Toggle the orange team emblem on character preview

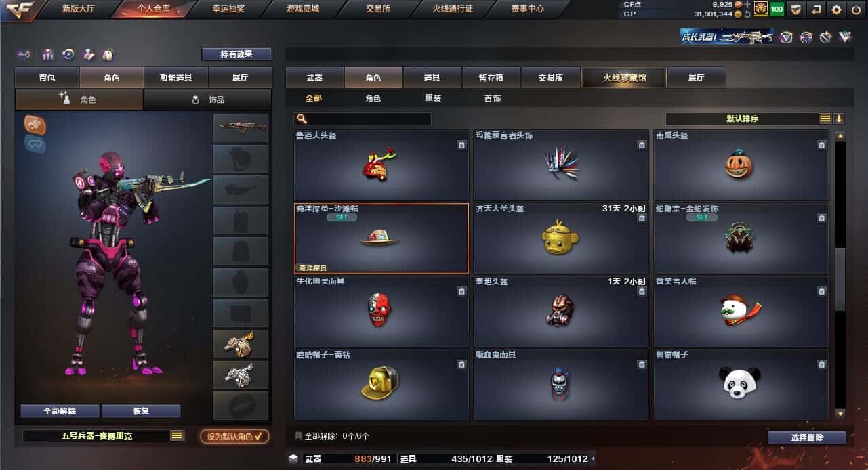click(x=35, y=124)
